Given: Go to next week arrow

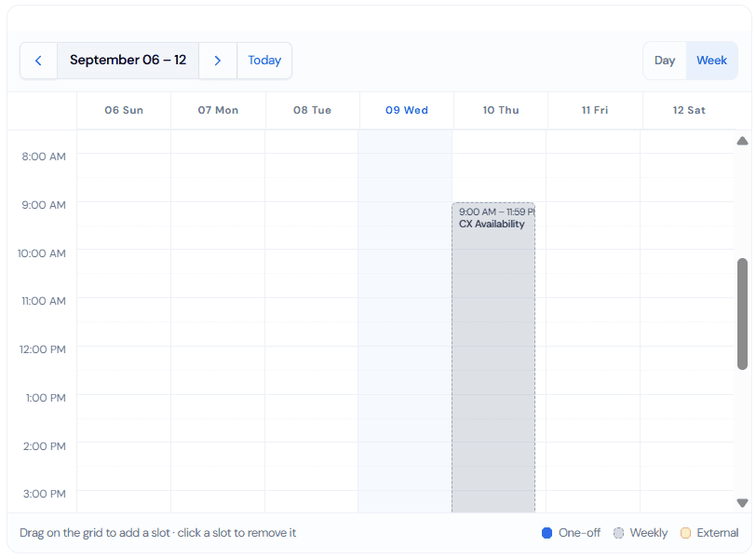Looking at the screenshot, I should [x=218, y=61].
